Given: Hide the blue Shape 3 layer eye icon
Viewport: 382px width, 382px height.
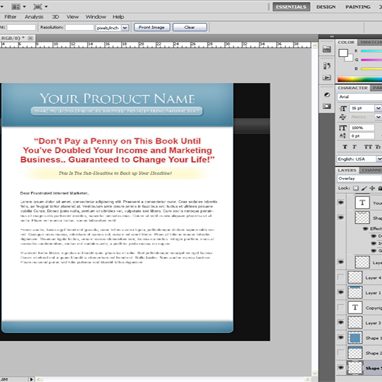Looking at the screenshot, I should pos(341,337).
